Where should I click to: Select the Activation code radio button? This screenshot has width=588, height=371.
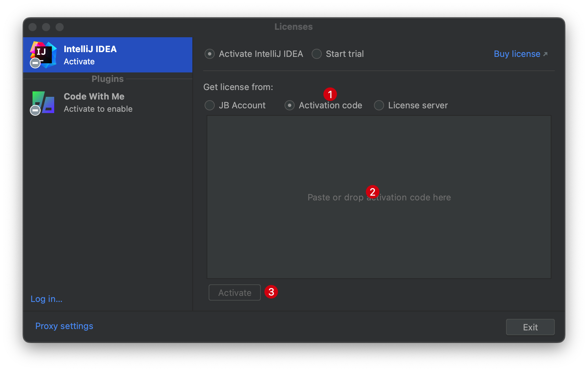[290, 105]
